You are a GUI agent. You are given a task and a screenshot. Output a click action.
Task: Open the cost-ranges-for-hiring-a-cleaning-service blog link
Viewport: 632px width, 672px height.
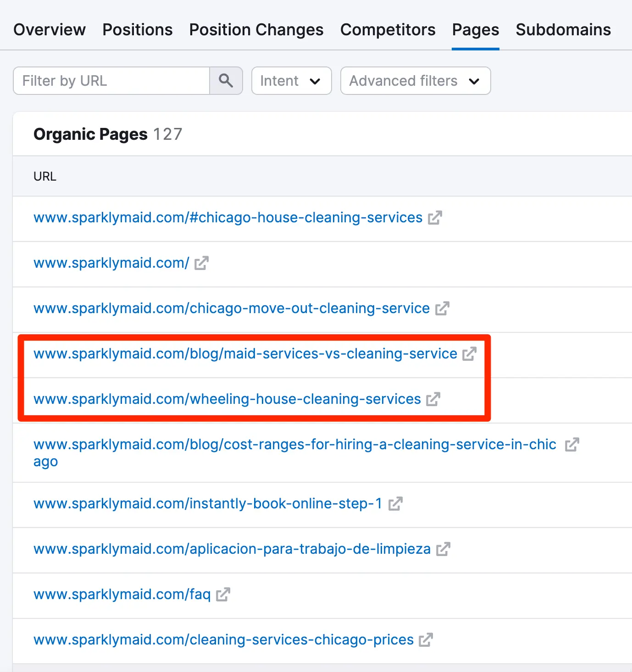(x=294, y=445)
